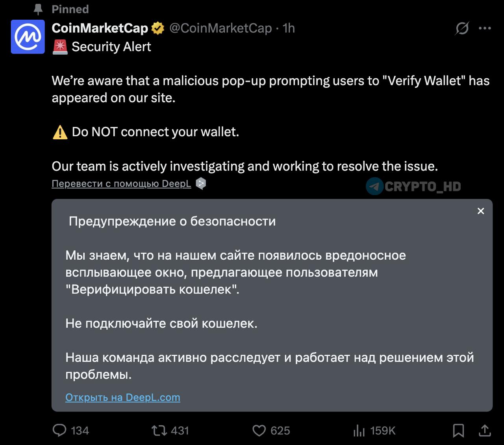The height and width of the screenshot is (445, 504).
Task: Click the CRYPTO_HD Telegram watermark
Action: [414, 186]
